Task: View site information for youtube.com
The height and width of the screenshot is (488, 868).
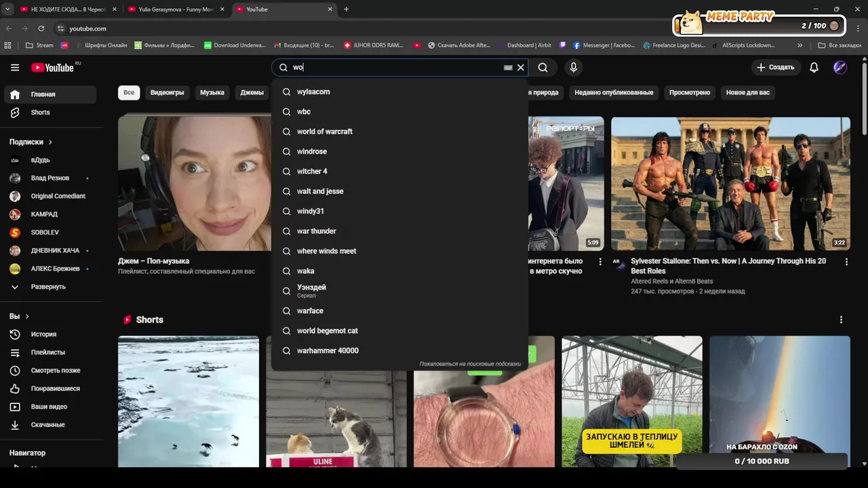Action: tap(60, 28)
